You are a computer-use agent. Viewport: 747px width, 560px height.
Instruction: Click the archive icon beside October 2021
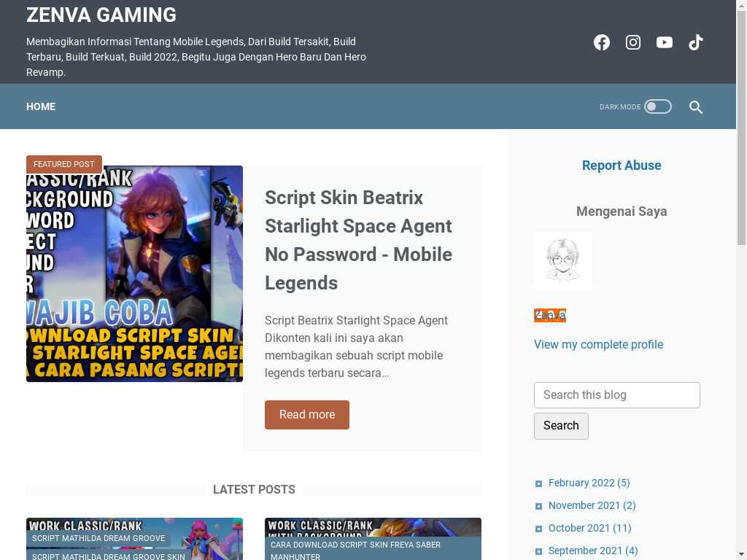(539, 529)
